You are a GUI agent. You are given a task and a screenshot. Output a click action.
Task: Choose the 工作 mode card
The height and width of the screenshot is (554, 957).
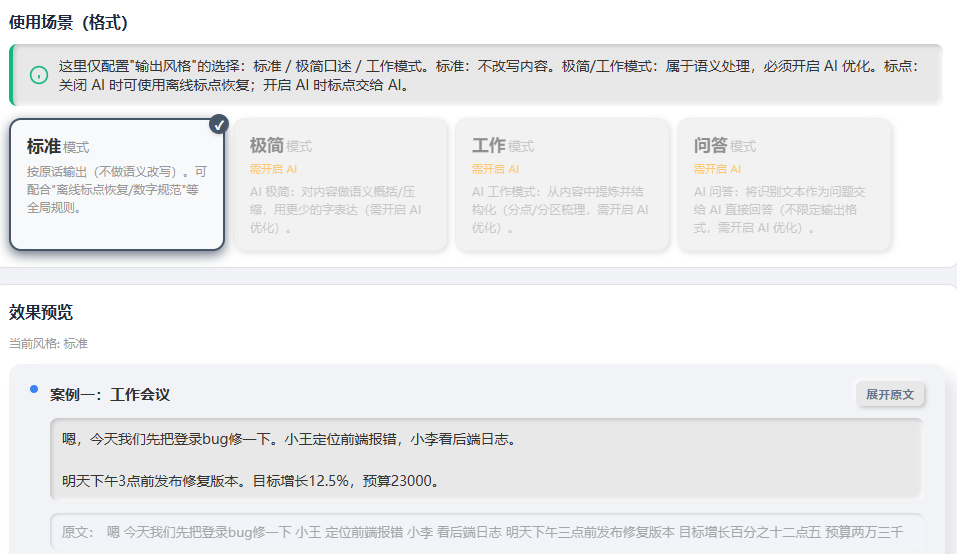[562, 184]
